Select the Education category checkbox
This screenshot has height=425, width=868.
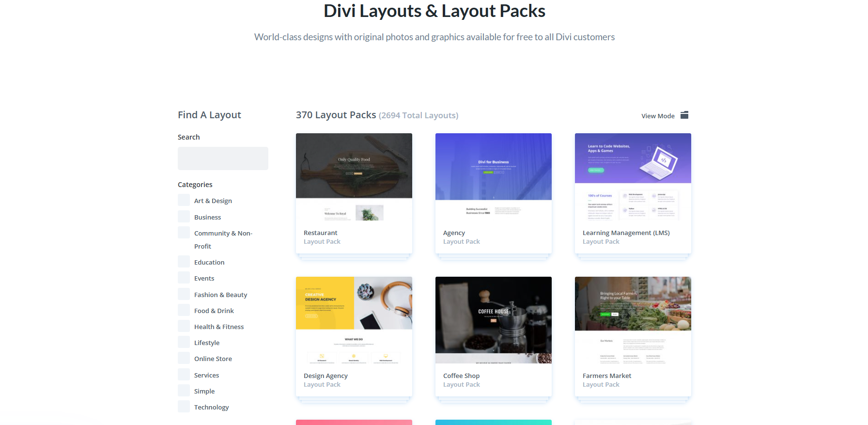[x=184, y=262]
